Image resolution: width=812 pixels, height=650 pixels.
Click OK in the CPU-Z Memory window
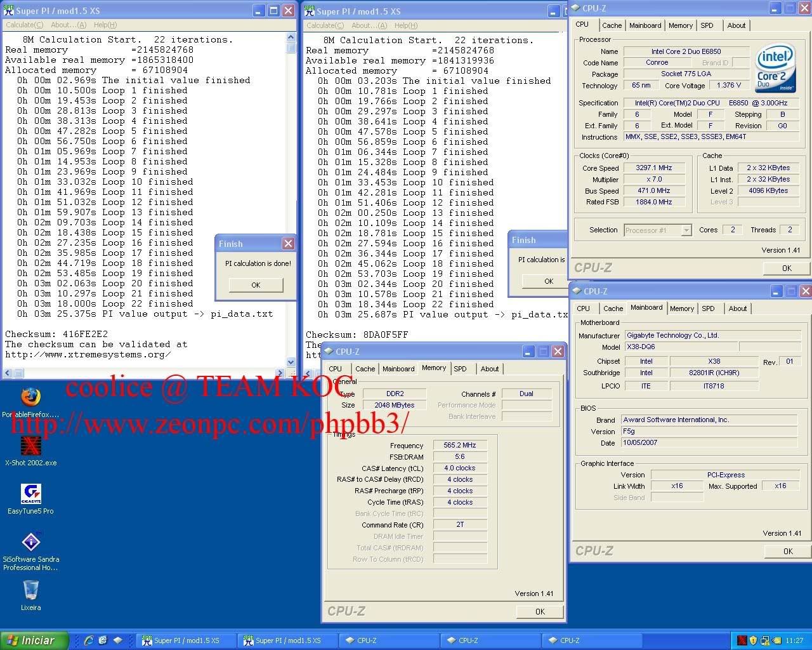tap(540, 611)
